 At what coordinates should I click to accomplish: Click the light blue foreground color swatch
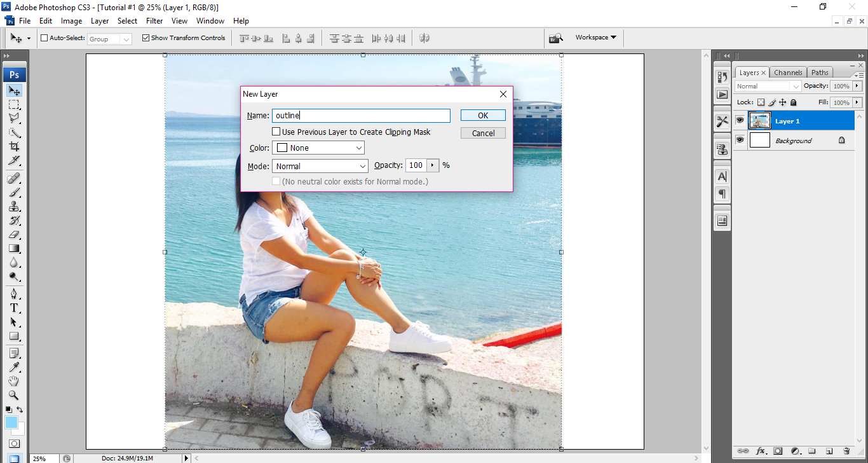pos(11,423)
